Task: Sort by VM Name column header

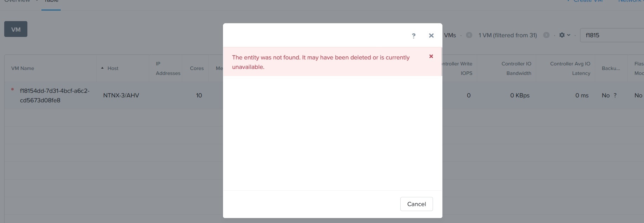Action: 22,68
